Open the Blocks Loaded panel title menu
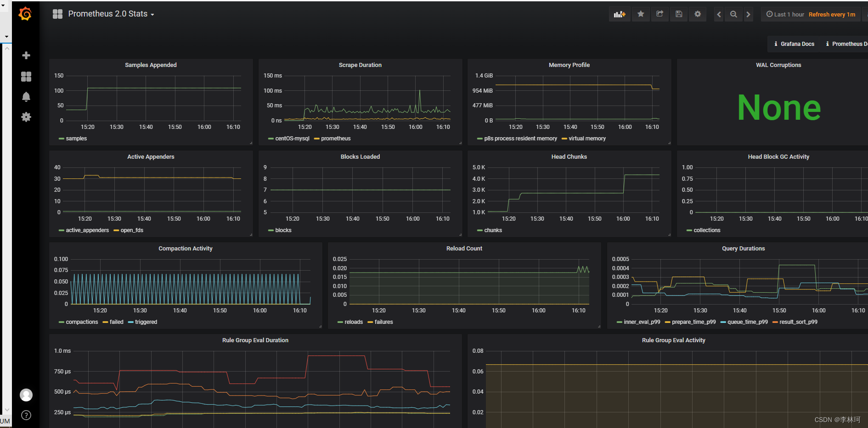Screen dimensions: 868x428 click(x=360, y=157)
